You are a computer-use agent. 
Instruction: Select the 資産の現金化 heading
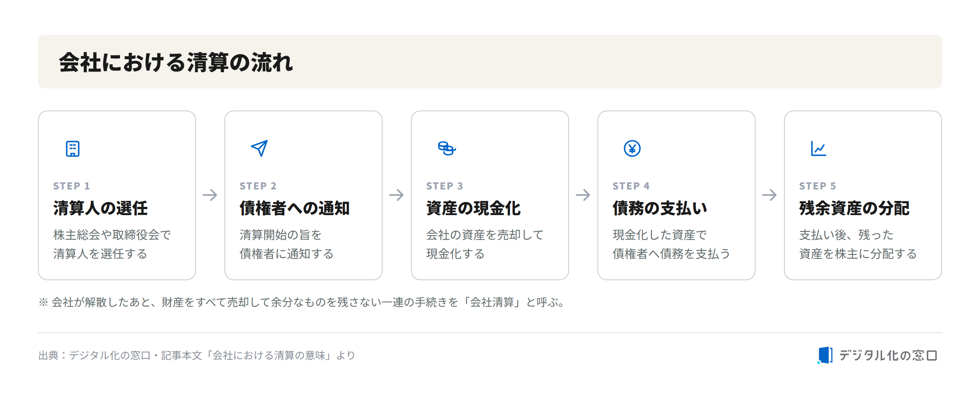tap(473, 208)
